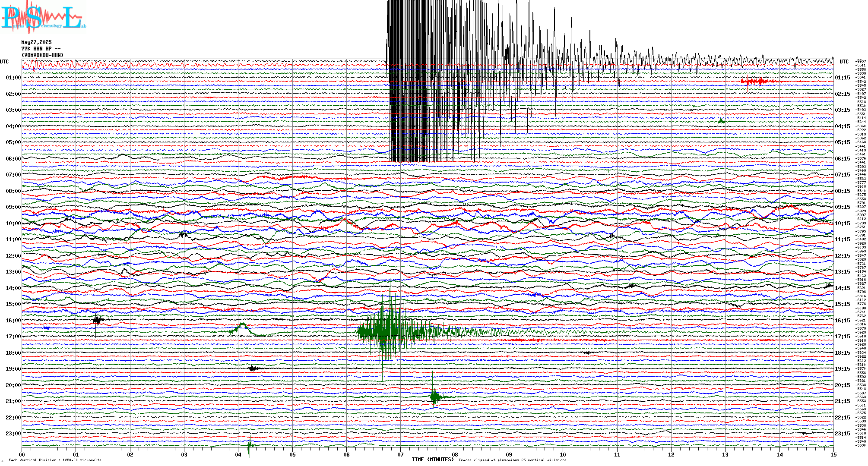Click the TIME (MINUTES) axis title

(x=433, y=460)
